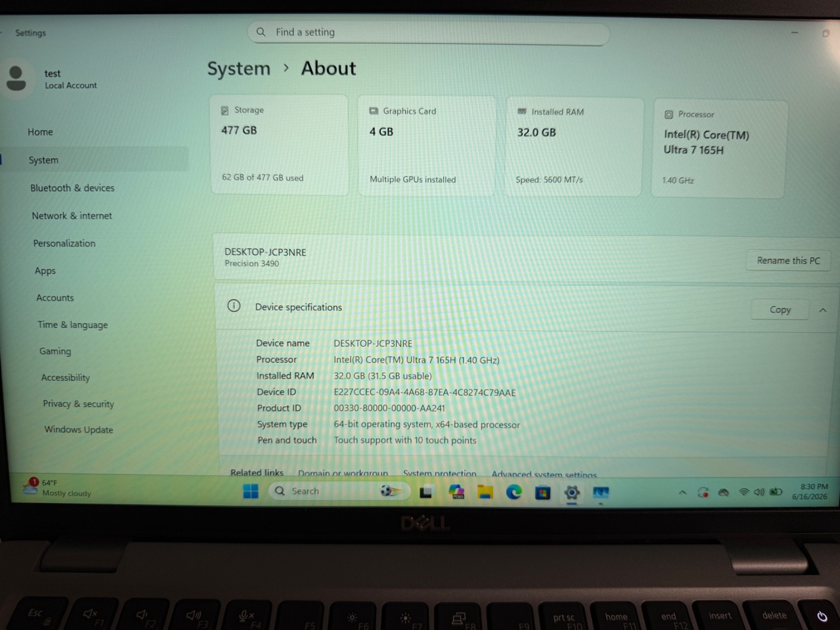Open the clock showing 8:30 PM

pos(810,491)
